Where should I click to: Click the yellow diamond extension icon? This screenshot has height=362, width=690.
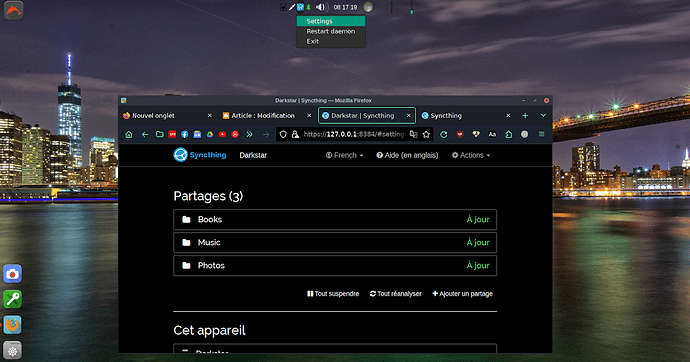tap(476, 135)
